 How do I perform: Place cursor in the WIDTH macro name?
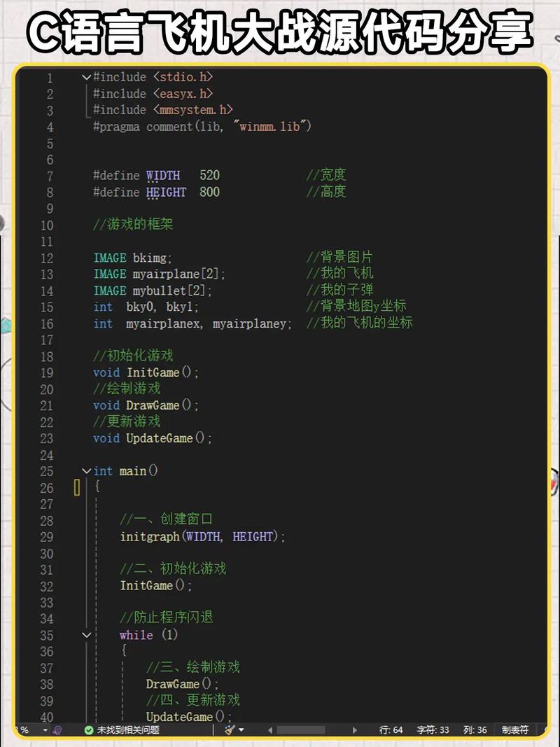[162, 175]
